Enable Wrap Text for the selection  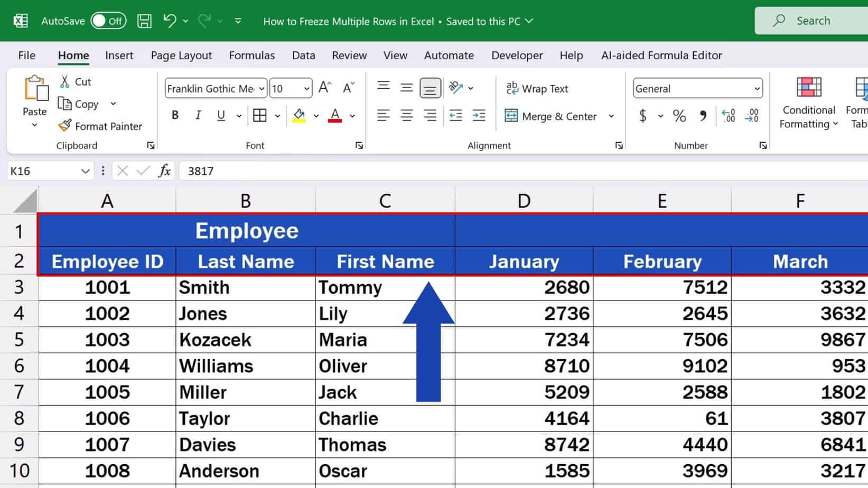[x=537, y=88]
